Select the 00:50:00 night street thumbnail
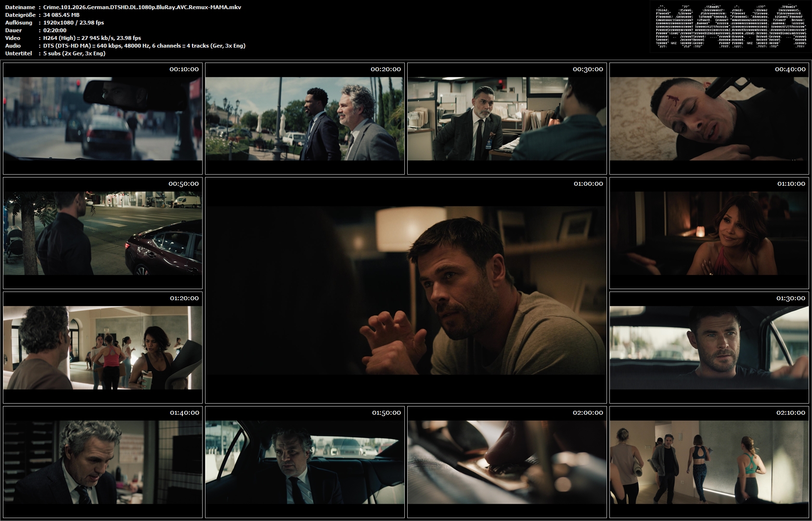 (x=103, y=233)
